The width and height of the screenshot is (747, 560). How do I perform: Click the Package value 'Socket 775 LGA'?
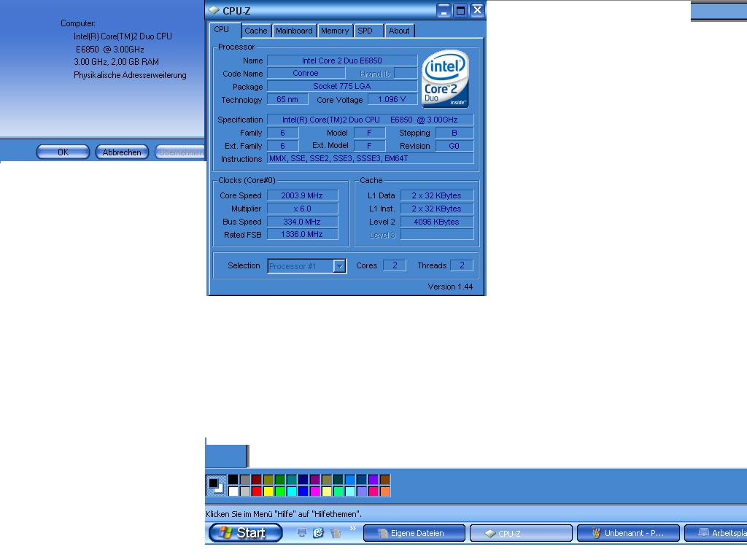click(342, 86)
